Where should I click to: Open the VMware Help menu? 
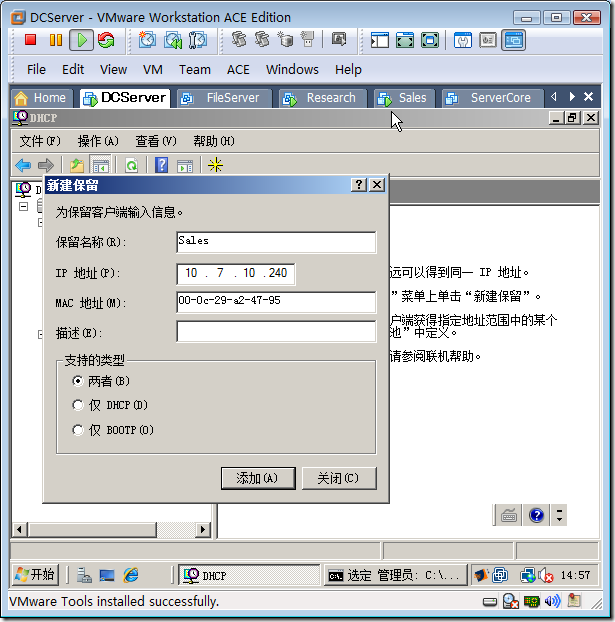(x=348, y=69)
